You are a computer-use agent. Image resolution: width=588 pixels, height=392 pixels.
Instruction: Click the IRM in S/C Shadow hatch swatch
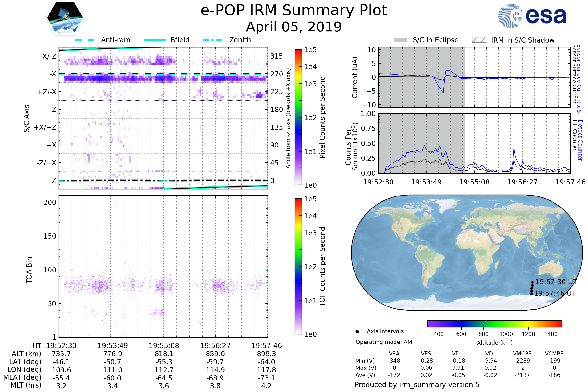click(x=479, y=40)
